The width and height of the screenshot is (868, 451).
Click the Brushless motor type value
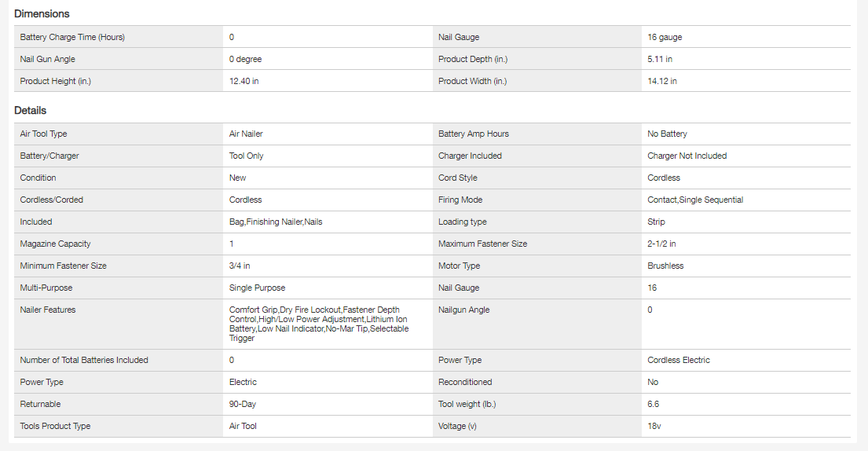[665, 266]
